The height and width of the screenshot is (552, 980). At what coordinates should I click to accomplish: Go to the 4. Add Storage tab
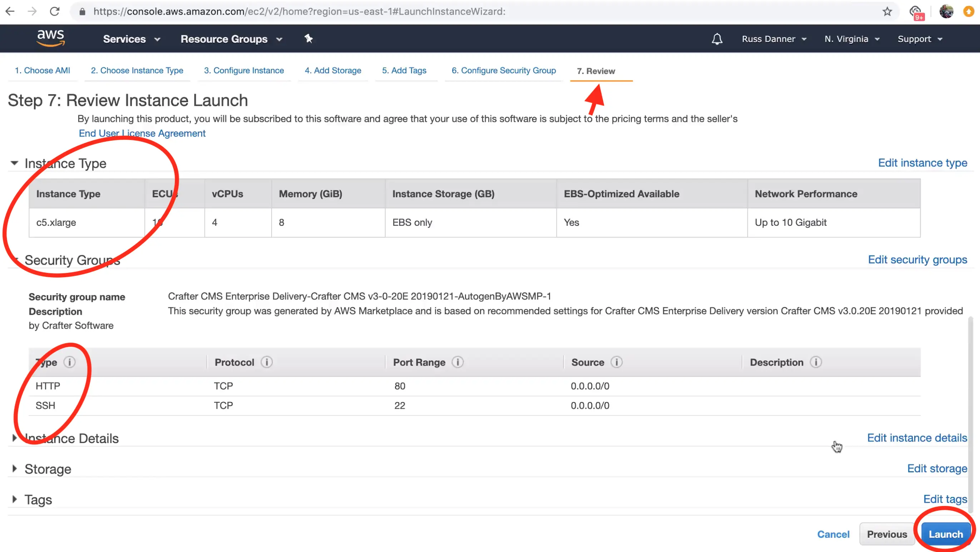(x=332, y=70)
